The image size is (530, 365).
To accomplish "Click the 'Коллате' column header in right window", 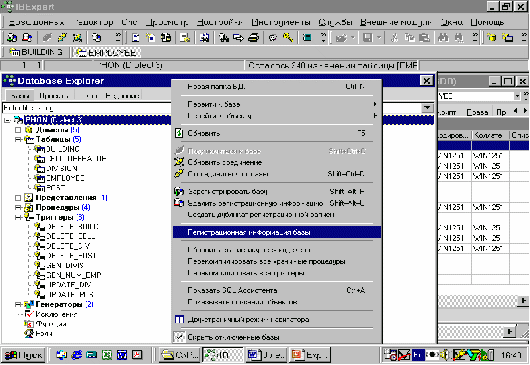I will [x=490, y=135].
